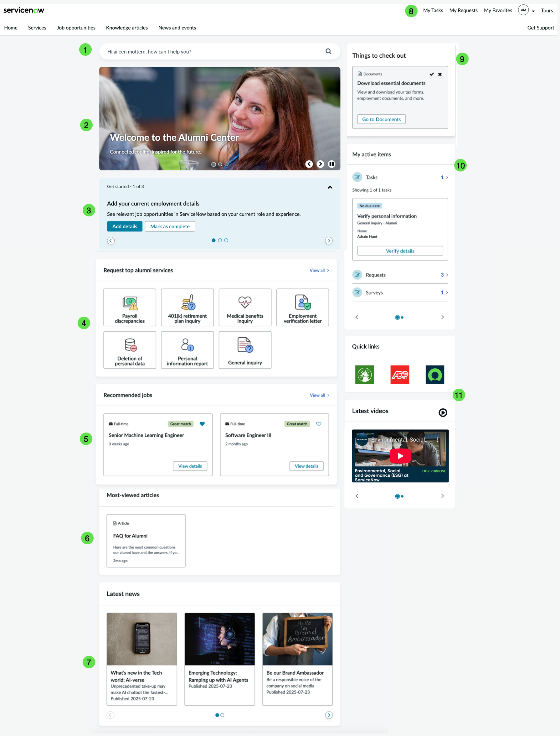560x736 pixels.
Task: Click Mark as complete button
Action: point(170,226)
